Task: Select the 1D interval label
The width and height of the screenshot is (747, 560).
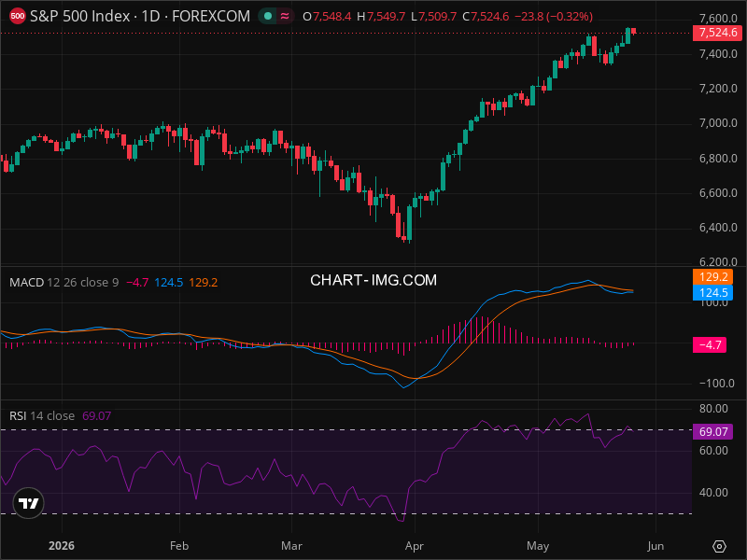Action: tap(150, 16)
